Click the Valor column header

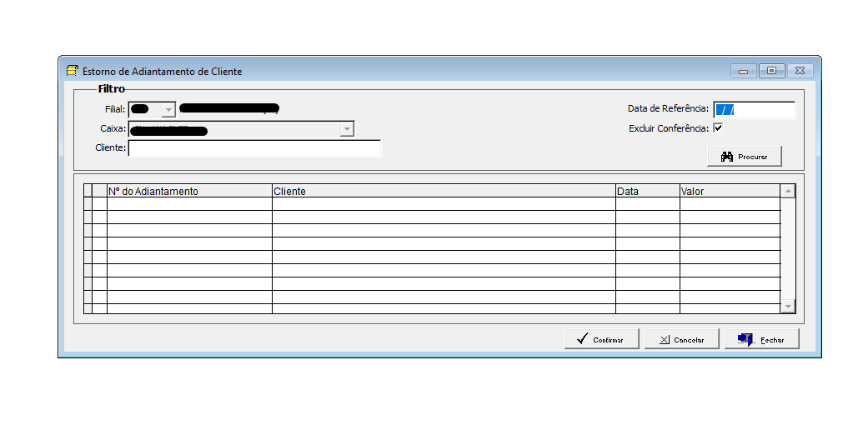pyautogui.click(x=730, y=191)
